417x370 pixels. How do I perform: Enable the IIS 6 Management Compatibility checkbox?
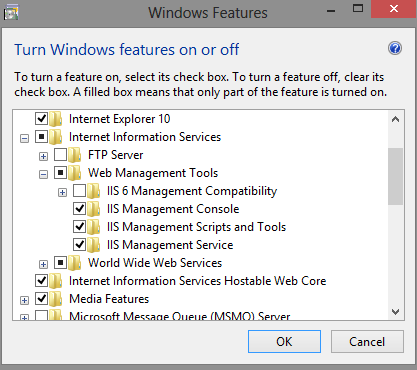(79, 191)
